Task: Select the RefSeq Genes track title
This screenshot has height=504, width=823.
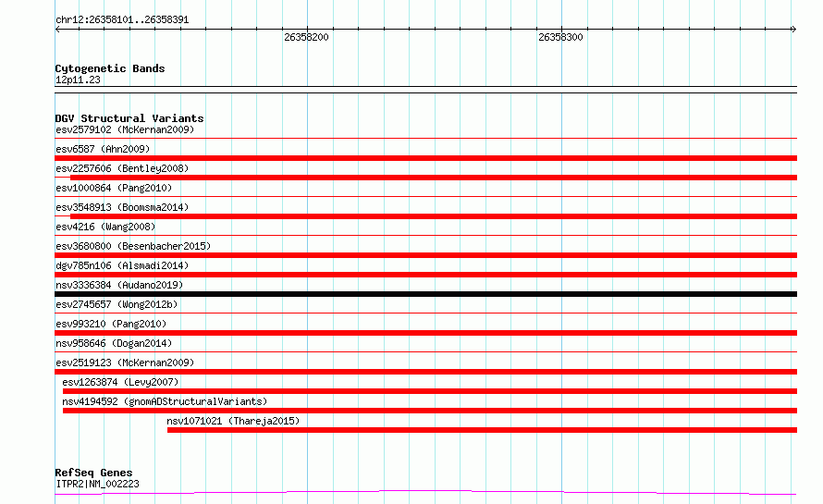Action: [x=94, y=473]
